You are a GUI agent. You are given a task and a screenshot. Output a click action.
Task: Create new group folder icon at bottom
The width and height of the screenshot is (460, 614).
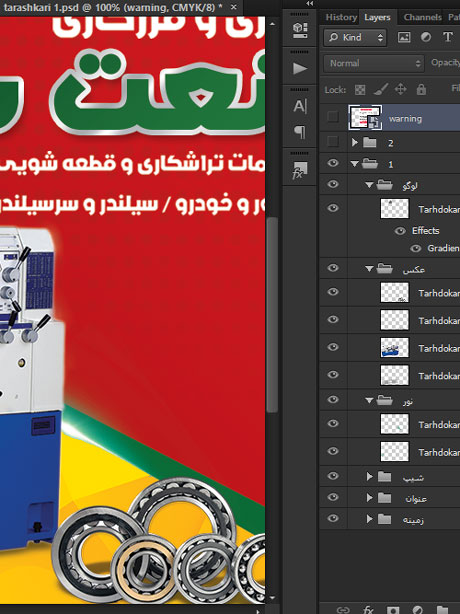pyautogui.click(x=442, y=610)
